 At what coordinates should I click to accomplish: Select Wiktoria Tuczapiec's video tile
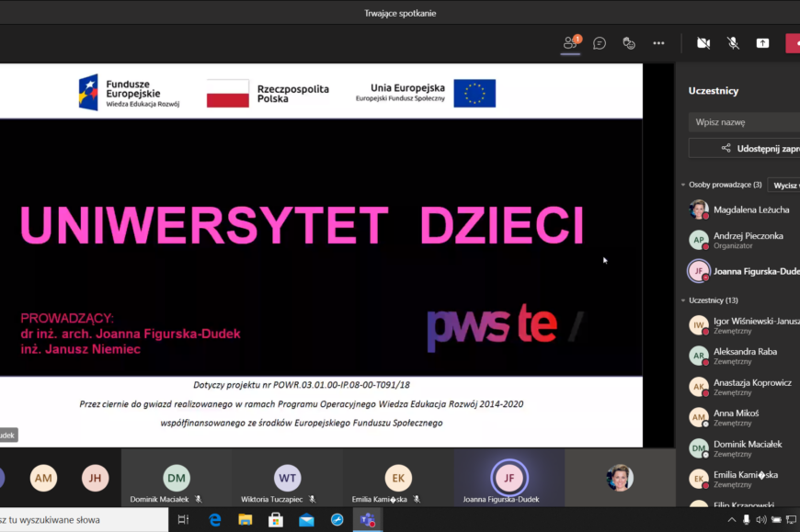click(287, 478)
